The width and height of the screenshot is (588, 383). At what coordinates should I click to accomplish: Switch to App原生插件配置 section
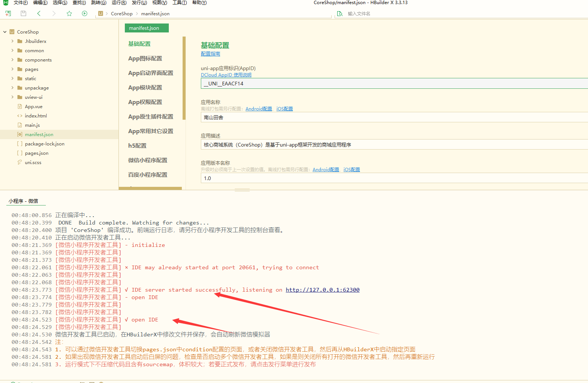click(x=151, y=117)
